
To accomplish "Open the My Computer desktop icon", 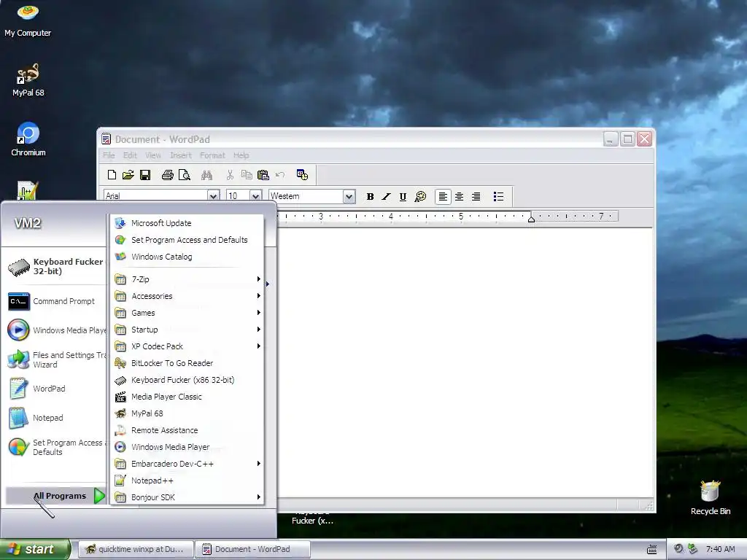I will pos(28,20).
